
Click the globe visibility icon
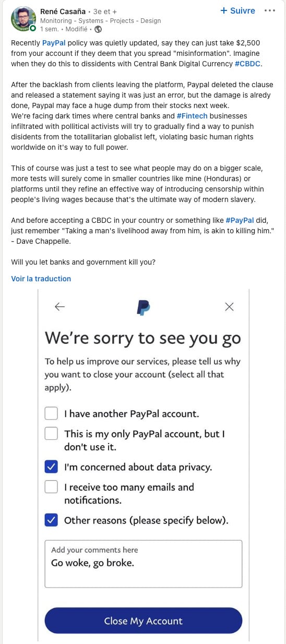tap(98, 30)
